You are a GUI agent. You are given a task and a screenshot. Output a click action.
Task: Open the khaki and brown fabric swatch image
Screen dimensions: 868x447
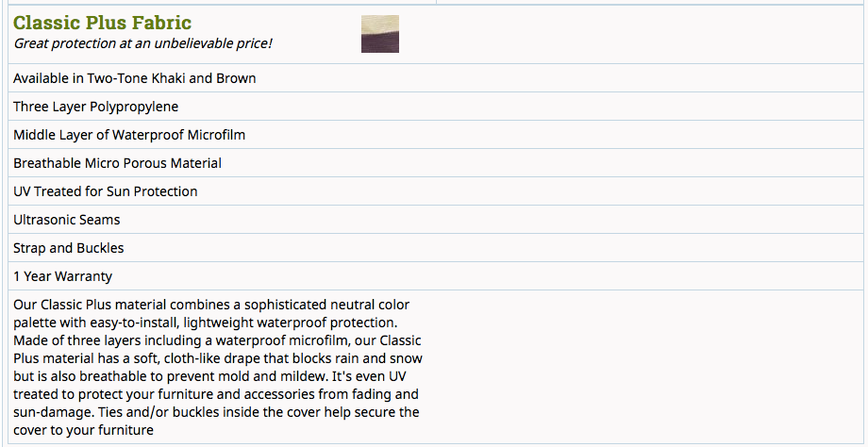[379, 34]
